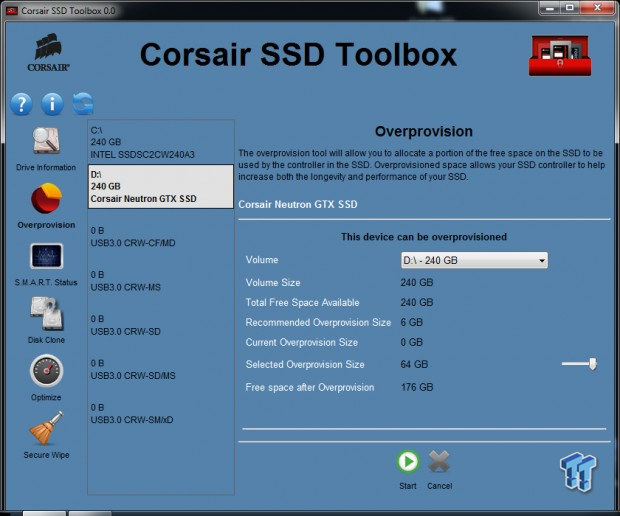Viewport: 620px width, 516px height.
Task: Click the Overprovision sidebar label
Action: pos(46,225)
